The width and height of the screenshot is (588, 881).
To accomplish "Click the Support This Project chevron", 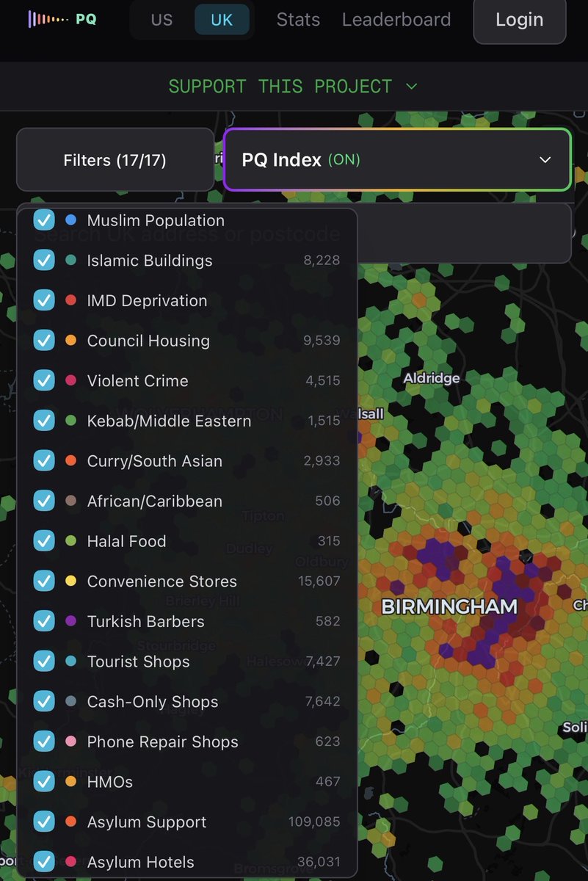I will point(412,87).
